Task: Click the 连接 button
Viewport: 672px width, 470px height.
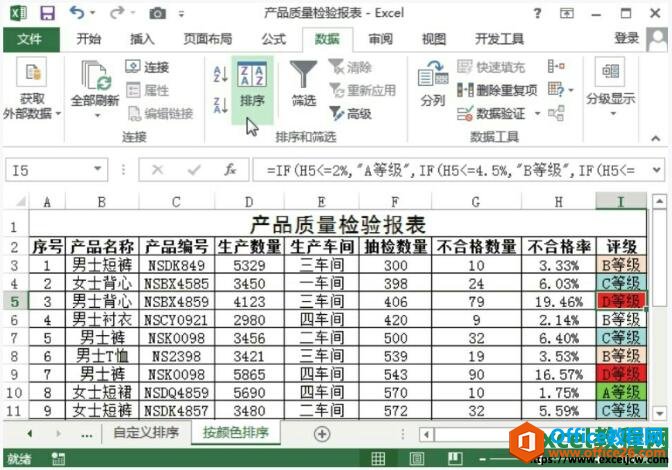Action: (x=148, y=67)
